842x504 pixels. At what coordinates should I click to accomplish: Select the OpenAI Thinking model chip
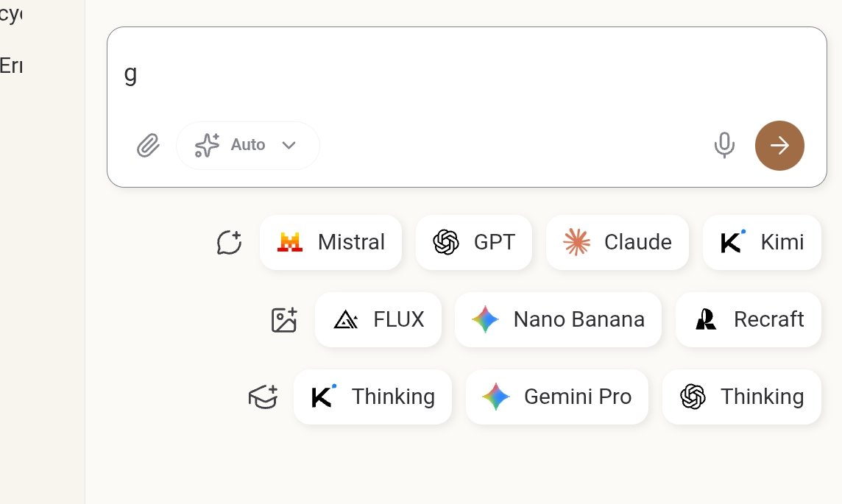tap(742, 397)
